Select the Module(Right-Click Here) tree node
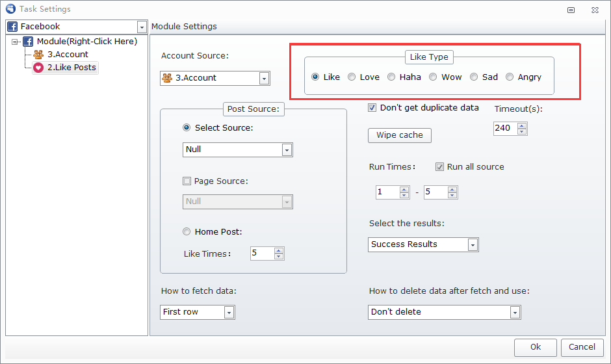Screen dimensions: 611x364 (x=87, y=42)
